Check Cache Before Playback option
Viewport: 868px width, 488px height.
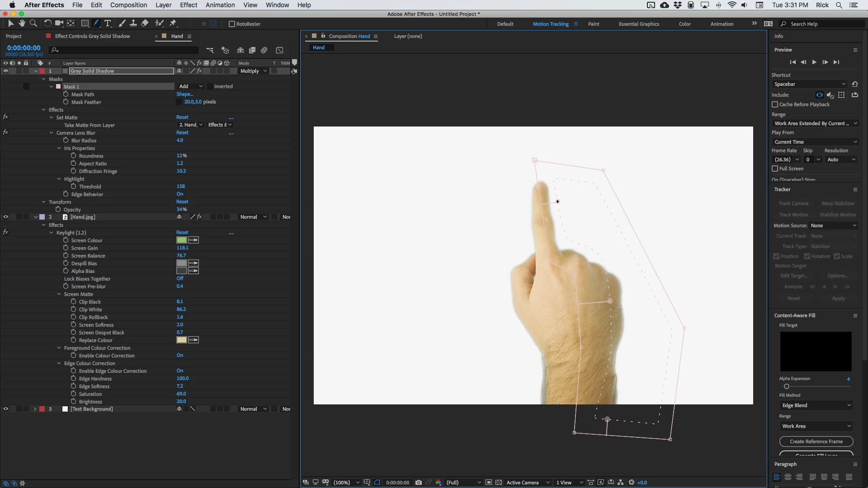775,104
